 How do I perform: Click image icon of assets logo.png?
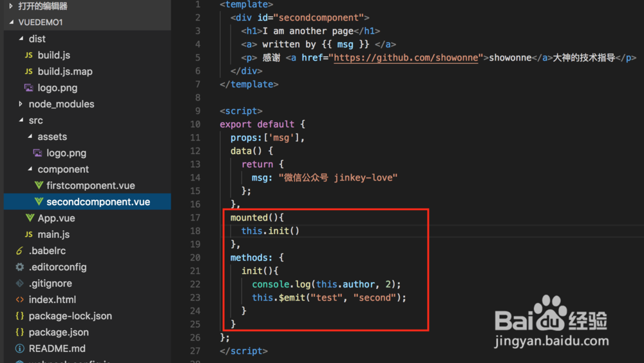tap(37, 153)
